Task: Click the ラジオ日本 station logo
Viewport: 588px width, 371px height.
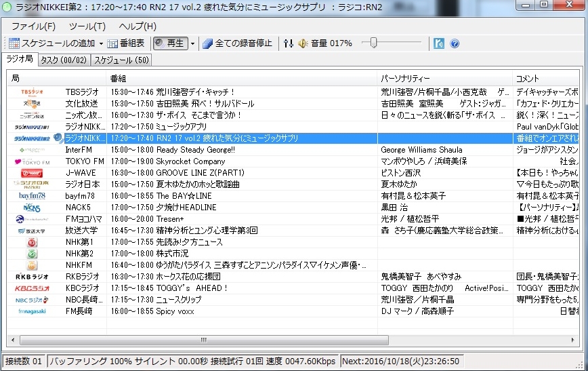Action: pos(32,184)
